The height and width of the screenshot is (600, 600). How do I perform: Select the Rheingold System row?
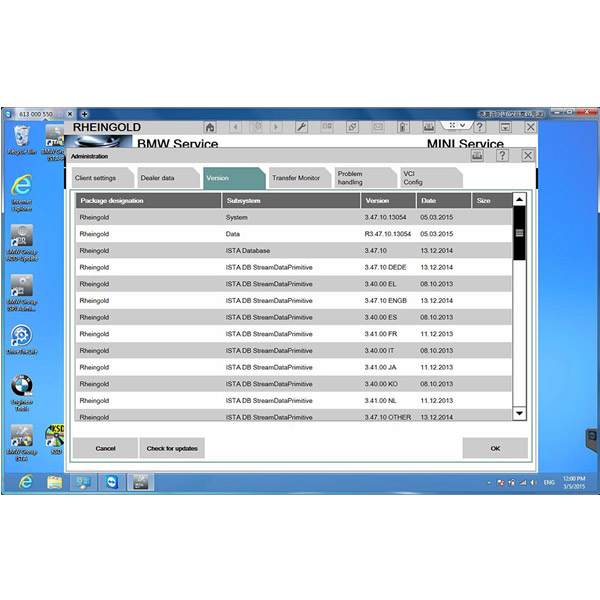[293, 217]
